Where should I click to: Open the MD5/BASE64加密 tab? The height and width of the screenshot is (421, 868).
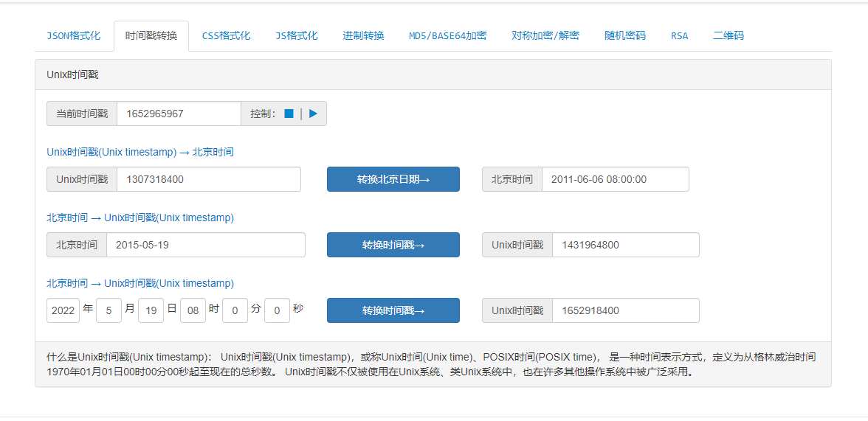click(448, 36)
